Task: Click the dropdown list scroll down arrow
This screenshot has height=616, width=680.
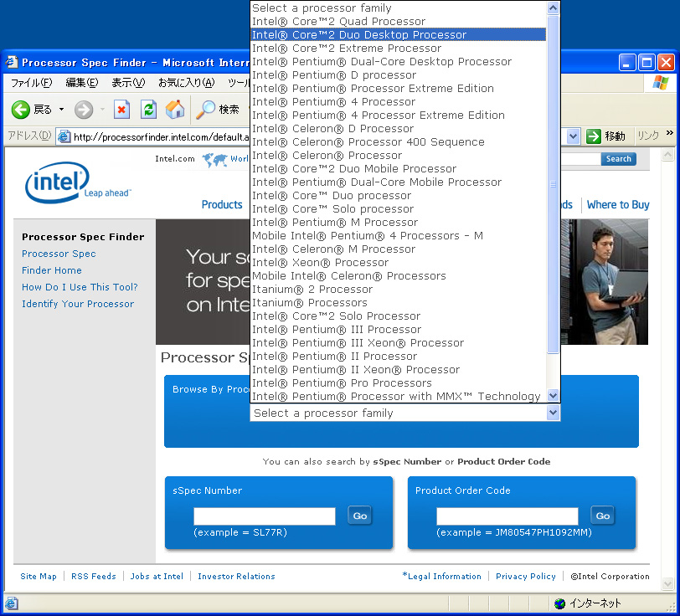Action: (x=553, y=396)
